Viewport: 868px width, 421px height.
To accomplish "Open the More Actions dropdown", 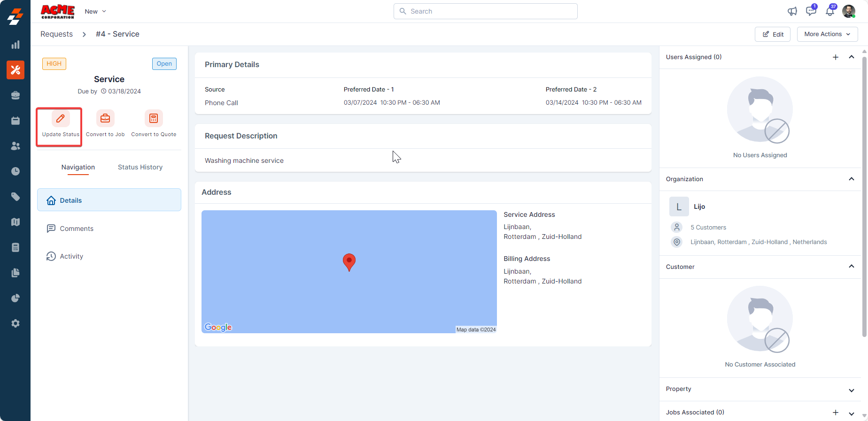I will point(827,34).
